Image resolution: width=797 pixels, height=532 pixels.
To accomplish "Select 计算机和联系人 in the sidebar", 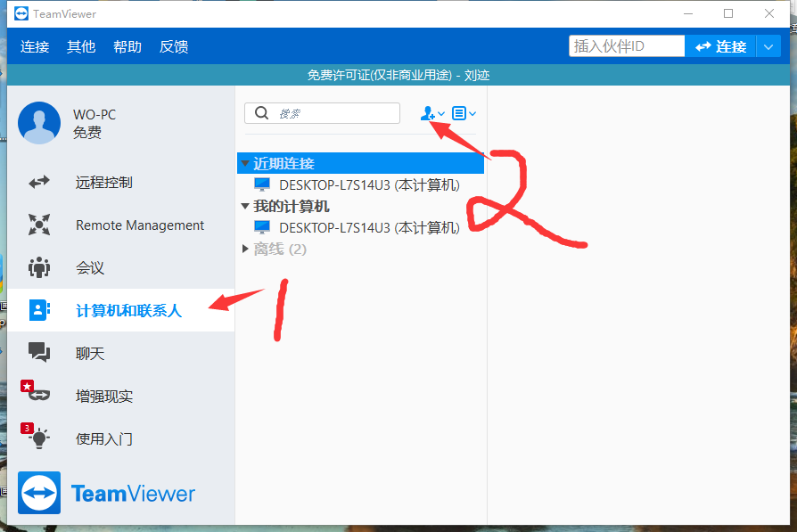I will coord(121,310).
